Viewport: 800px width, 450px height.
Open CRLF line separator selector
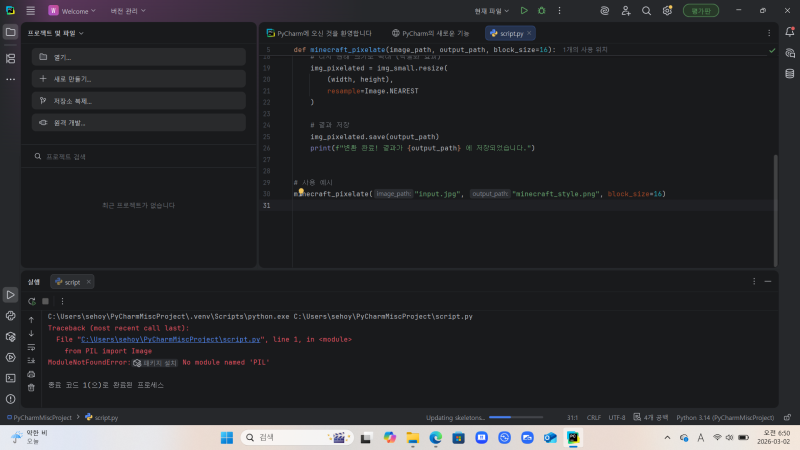(x=594, y=417)
